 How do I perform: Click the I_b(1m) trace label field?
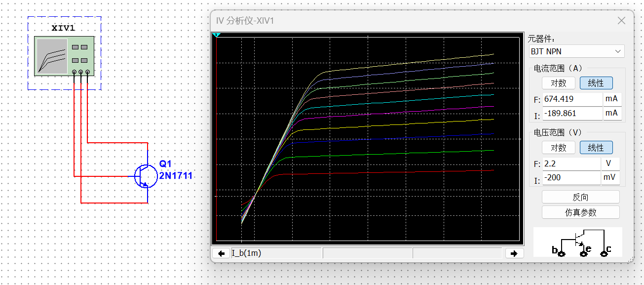(x=276, y=253)
